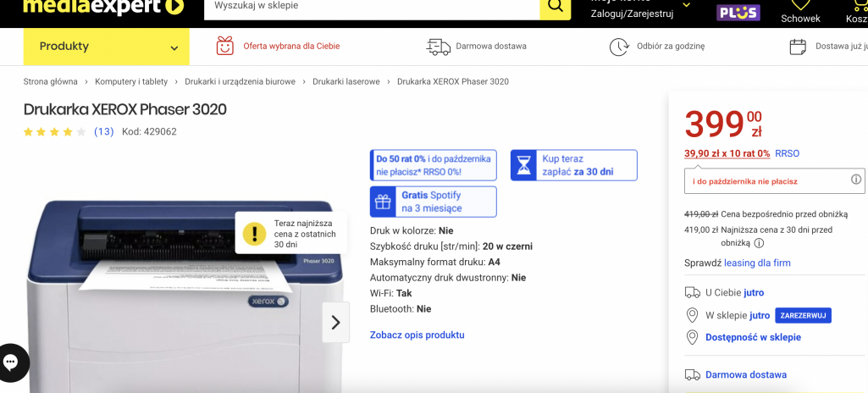The image size is (868, 393).
Task: Click location pin beside 'W sklepie jutro'
Action: [x=691, y=316]
